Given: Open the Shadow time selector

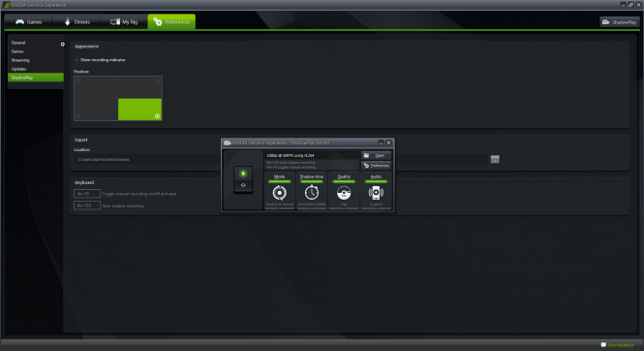Looking at the screenshot, I should pyautogui.click(x=312, y=191).
